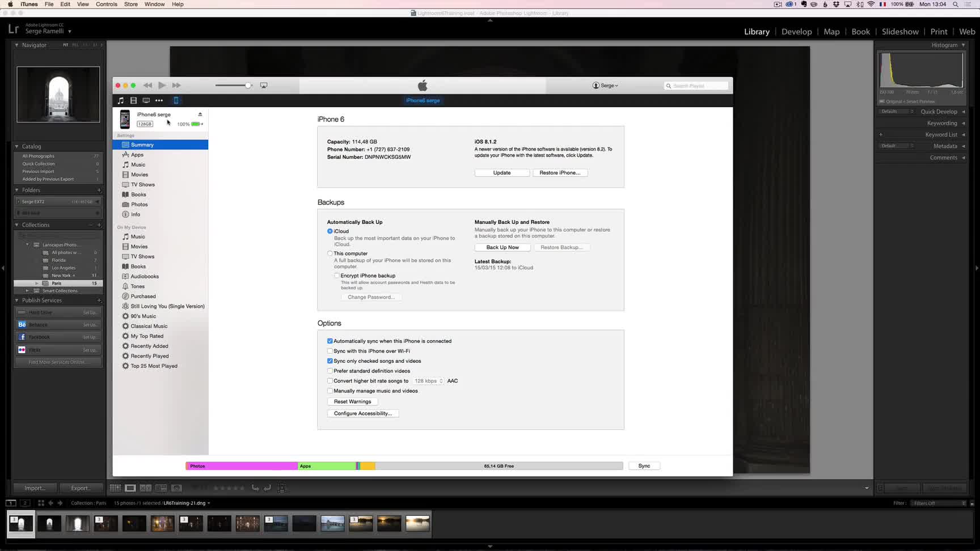The image size is (980, 551).
Task: Open the Controls menu in menu bar
Action: (107, 4)
